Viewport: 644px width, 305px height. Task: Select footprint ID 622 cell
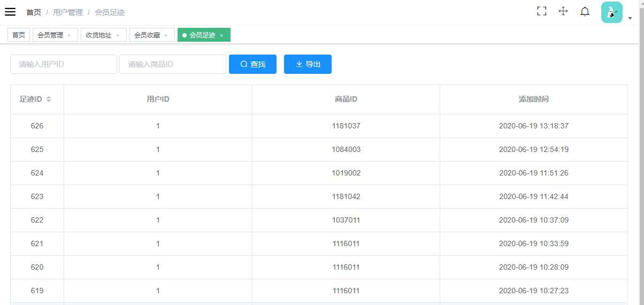click(x=37, y=220)
